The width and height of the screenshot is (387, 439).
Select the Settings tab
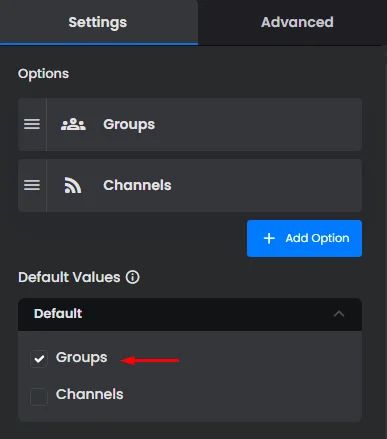click(98, 22)
